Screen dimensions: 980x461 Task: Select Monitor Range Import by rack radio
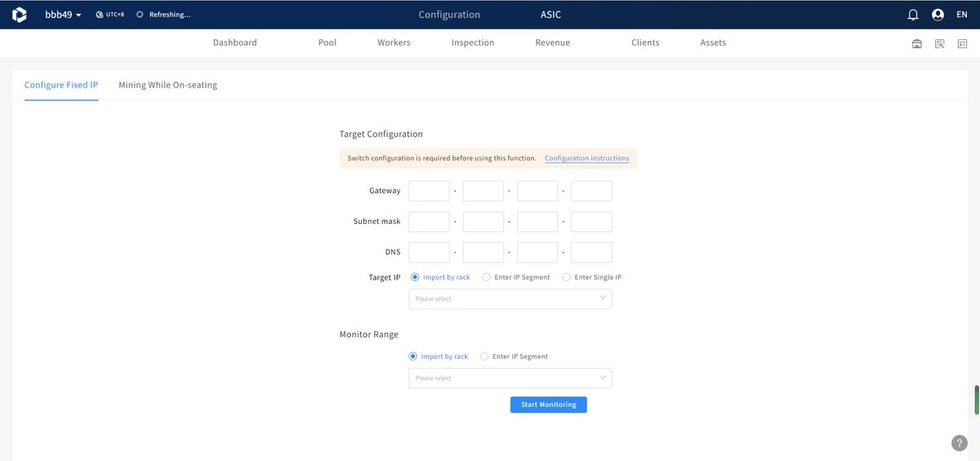tap(412, 356)
